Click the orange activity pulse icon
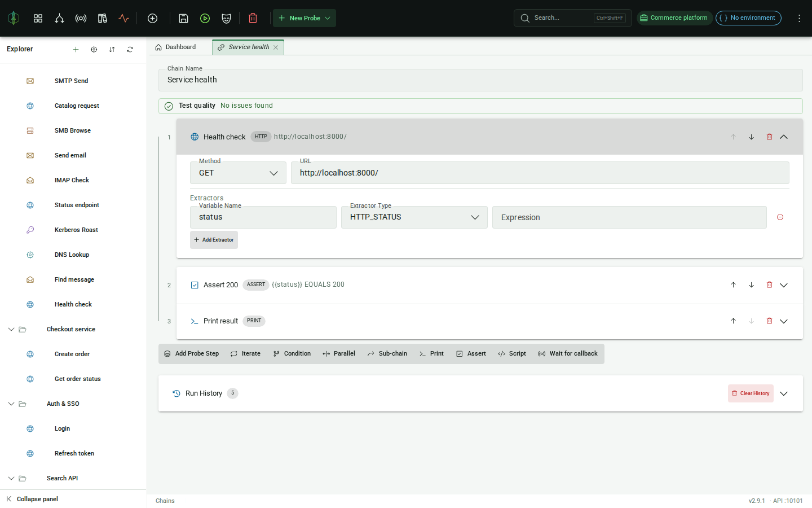 [x=123, y=18]
